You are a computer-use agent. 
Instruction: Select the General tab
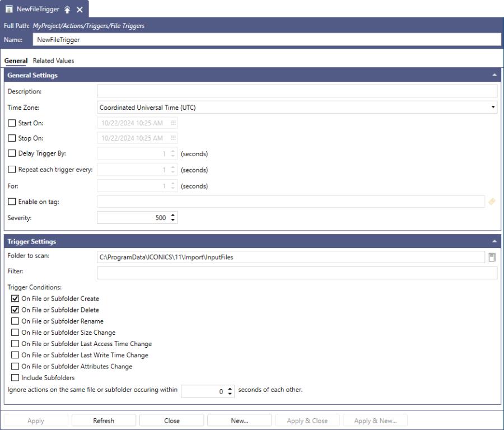[x=16, y=60]
